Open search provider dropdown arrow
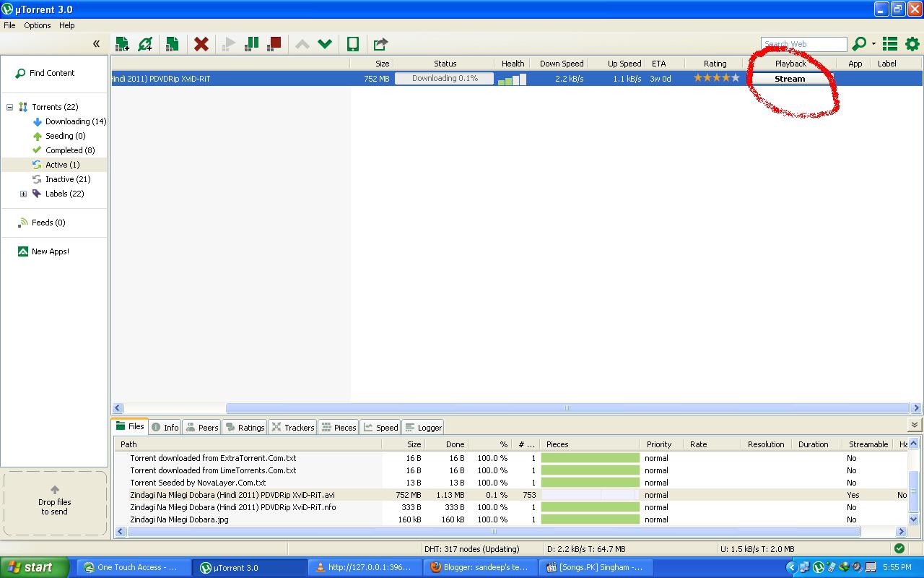Image resolution: width=924 pixels, height=578 pixels. point(873,44)
